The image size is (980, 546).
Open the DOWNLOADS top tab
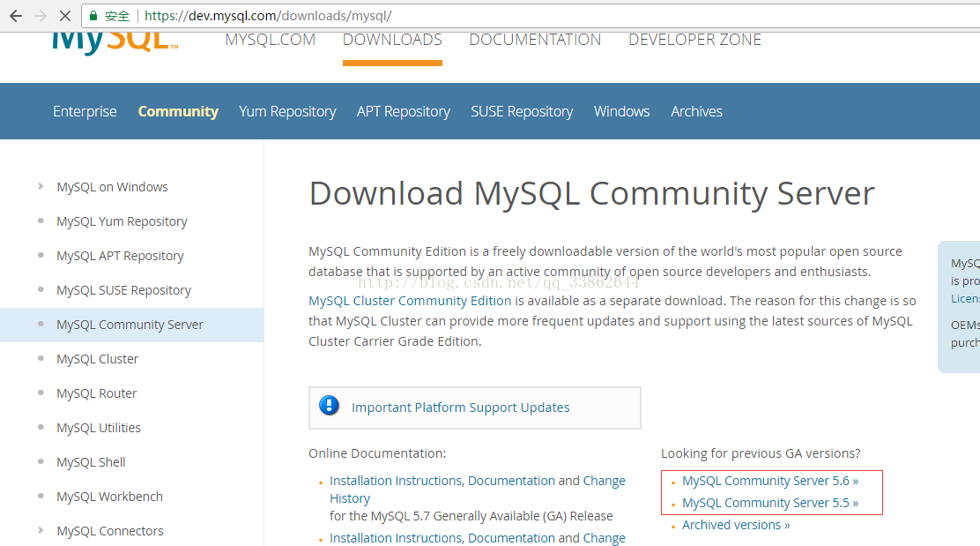(x=392, y=40)
